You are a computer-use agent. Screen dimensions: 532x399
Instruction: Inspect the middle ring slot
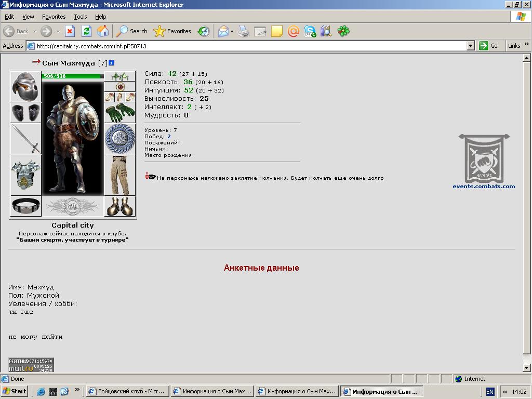120,97
